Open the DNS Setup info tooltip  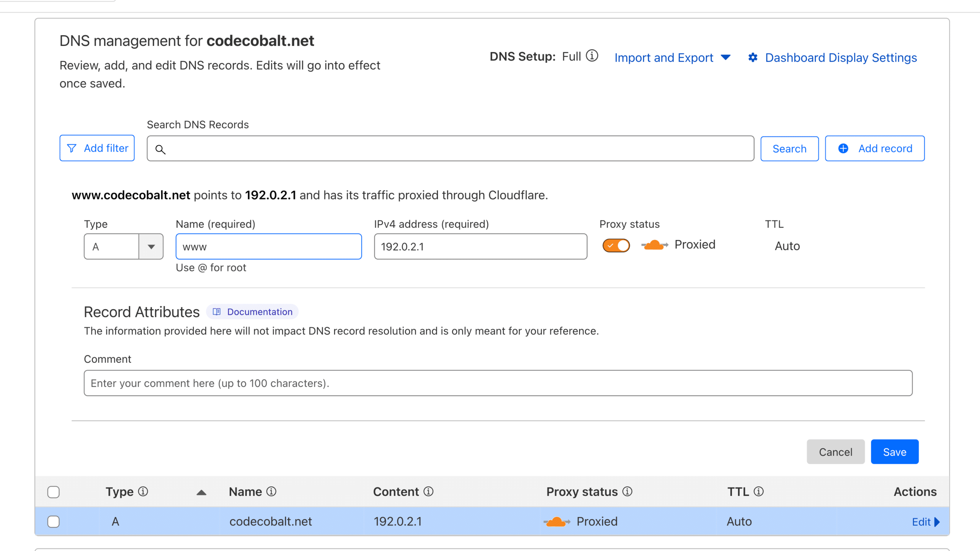click(x=591, y=56)
